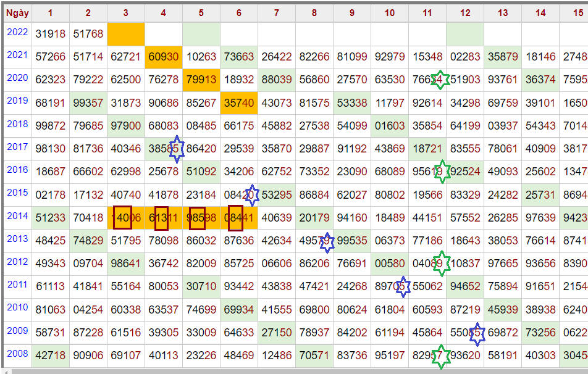Select the result 95197 in 2008 row
This screenshot has height=374, width=588.
(390, 355)
